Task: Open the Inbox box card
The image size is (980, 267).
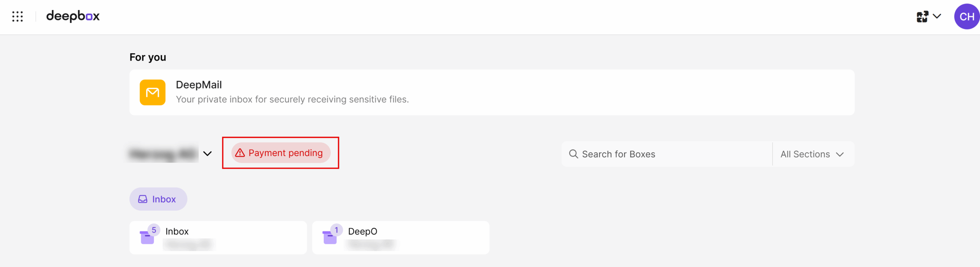Action: pyautogui.click(x=218, y=238)
